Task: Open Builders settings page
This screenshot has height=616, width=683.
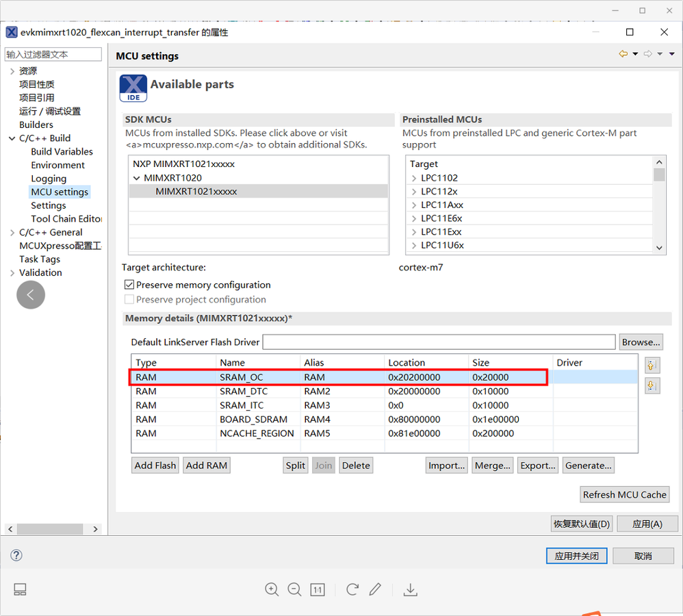Action: coord(36,125)
